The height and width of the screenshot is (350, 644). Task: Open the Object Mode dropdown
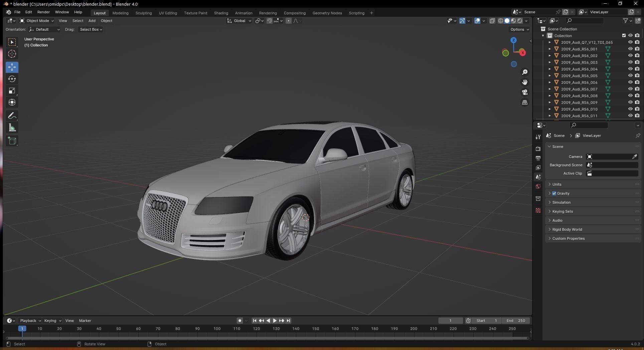tap(36, 21)
